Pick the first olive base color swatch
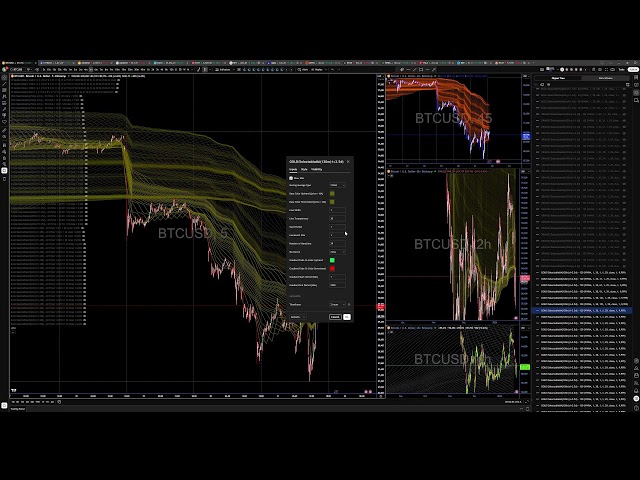640x480 pixels. (x=332, y=193)
